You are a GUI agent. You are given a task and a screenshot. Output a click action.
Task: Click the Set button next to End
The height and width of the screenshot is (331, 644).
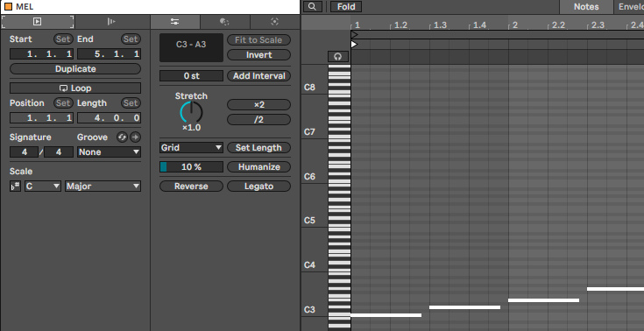(x=131, y=39)
